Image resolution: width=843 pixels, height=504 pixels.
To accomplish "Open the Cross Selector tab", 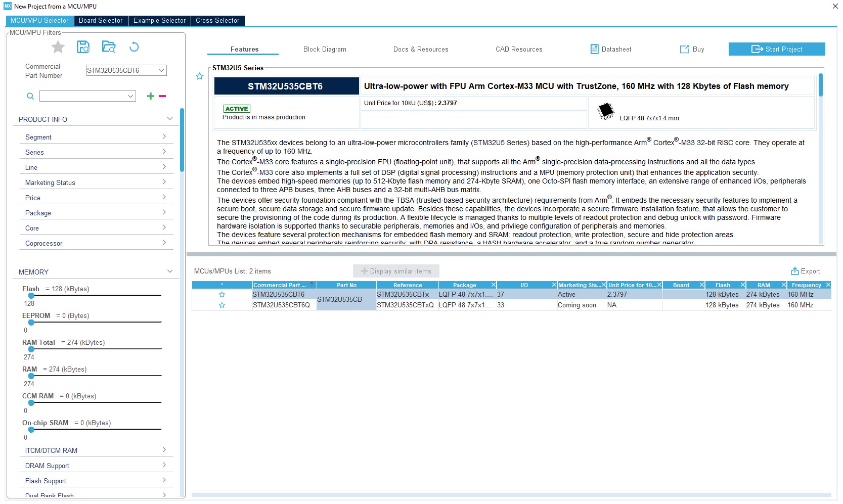I will (x=217, y=21).
